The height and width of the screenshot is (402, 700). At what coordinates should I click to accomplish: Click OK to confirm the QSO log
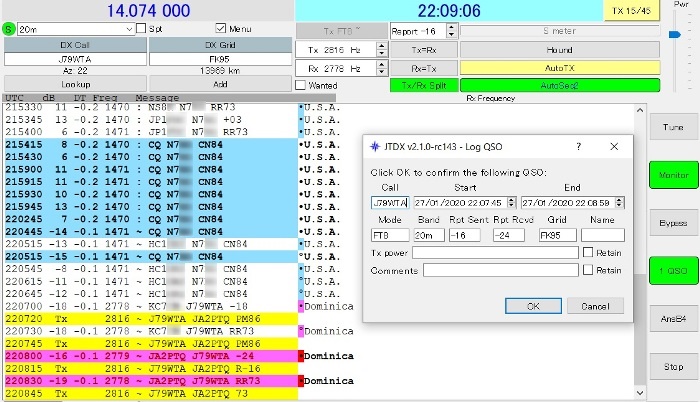[533, 306]
